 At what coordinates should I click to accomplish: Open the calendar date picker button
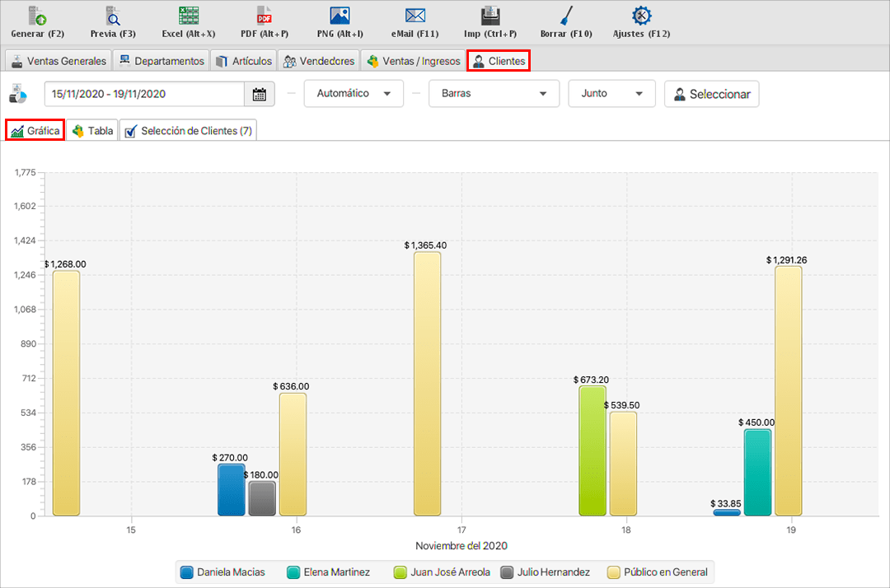[259, 94]
